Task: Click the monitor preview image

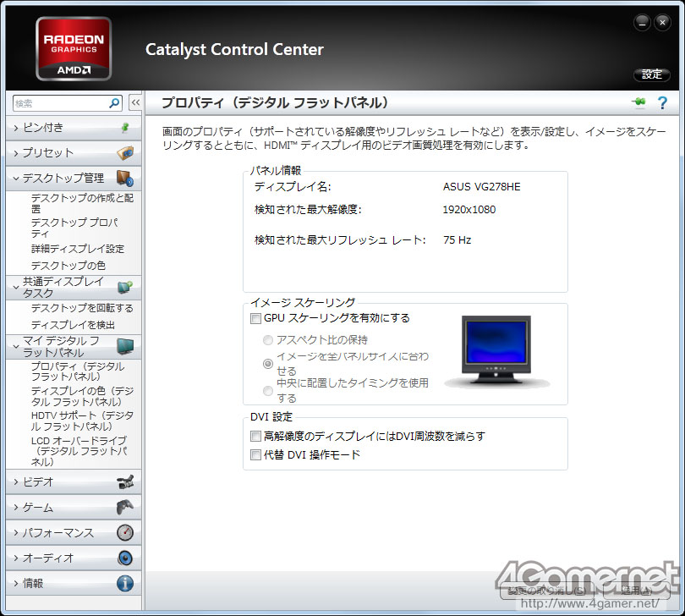Action: pos(496,350)
